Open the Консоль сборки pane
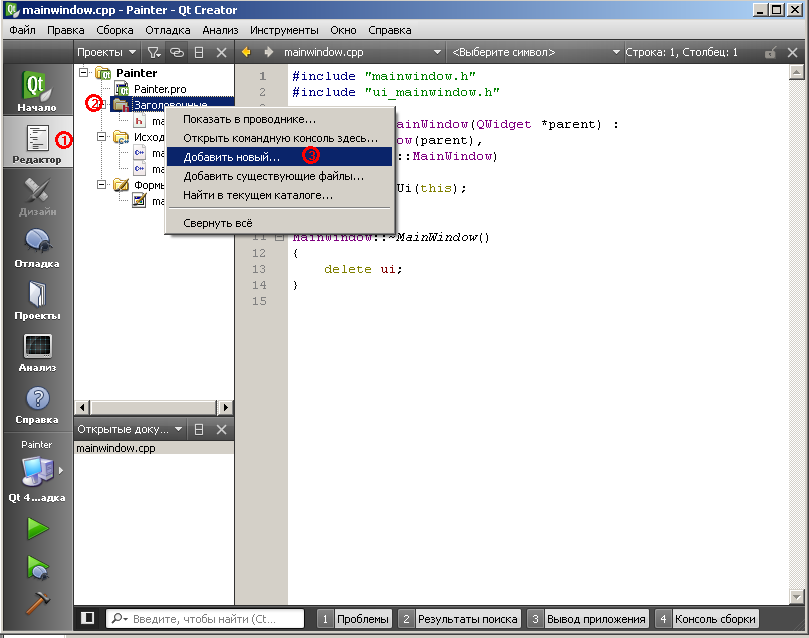The image size is (809, 638). (x=707, y=618)
